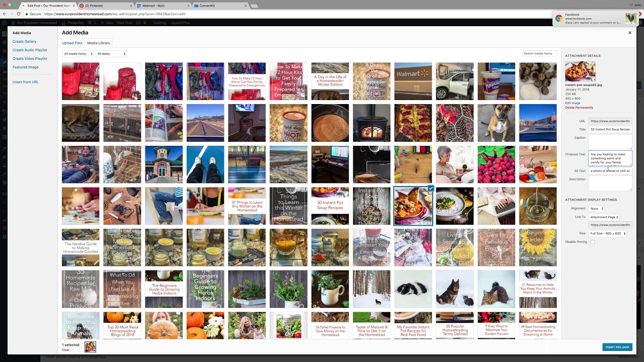Select Insert from URL option
Screen dimensions: 644x362
click(x=26, y=82)
